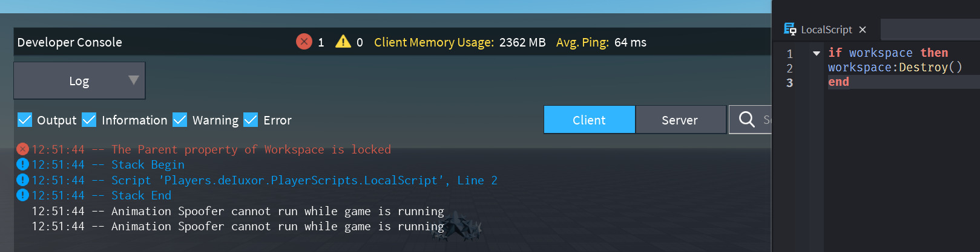The image size is (980, 252).
Task: Open the Log dropdown menu
Action: (x=79, y=80)
